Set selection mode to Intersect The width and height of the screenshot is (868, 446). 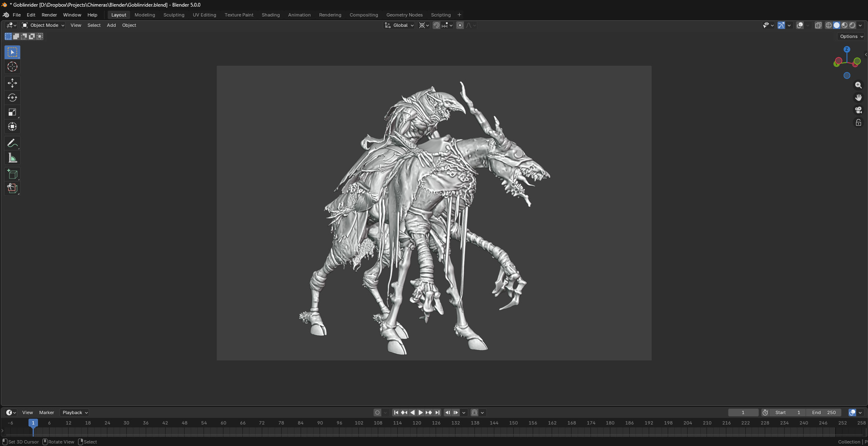click(40, 36)
